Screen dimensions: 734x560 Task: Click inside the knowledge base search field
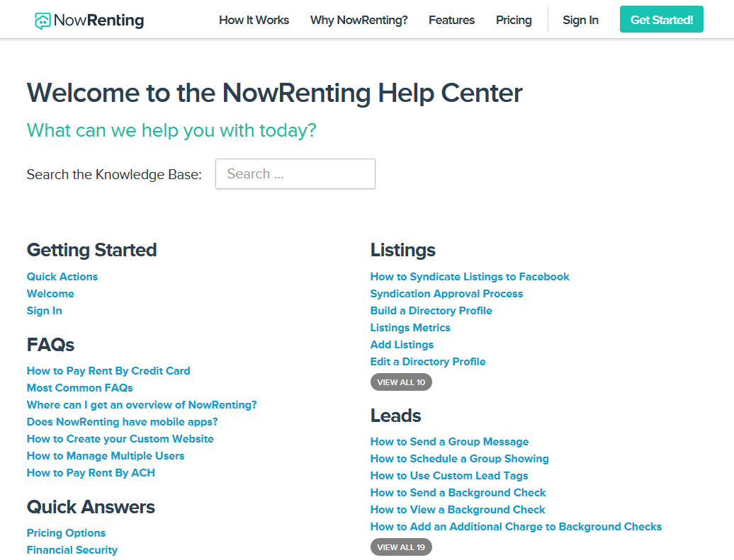pyautogui.click(x=295, y=173)
